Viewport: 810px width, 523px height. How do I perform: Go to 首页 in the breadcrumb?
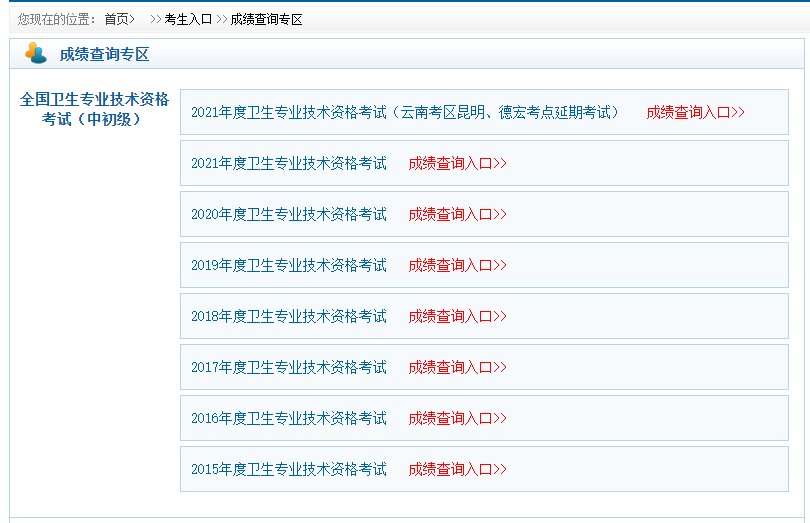coord(117,19)
